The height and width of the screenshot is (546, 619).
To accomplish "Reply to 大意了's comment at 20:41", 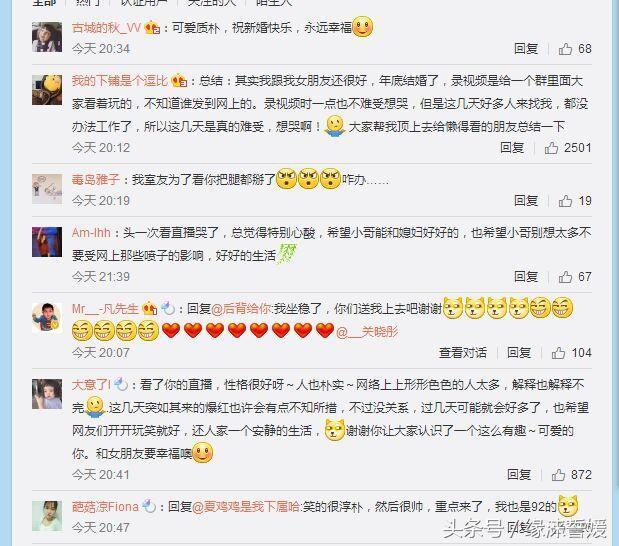I will [x=519, y=475].
